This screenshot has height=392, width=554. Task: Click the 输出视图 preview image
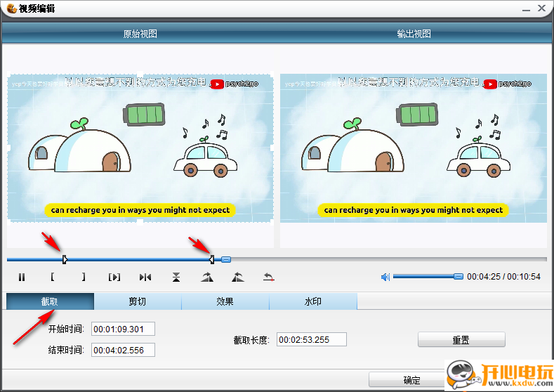pyautogui.click(x=414, y=148)
